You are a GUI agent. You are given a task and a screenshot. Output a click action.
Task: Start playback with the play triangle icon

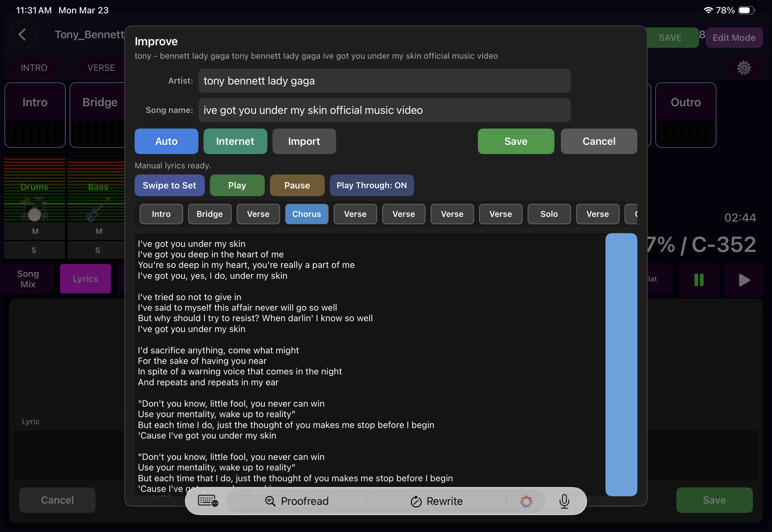(x=744, y=280)
